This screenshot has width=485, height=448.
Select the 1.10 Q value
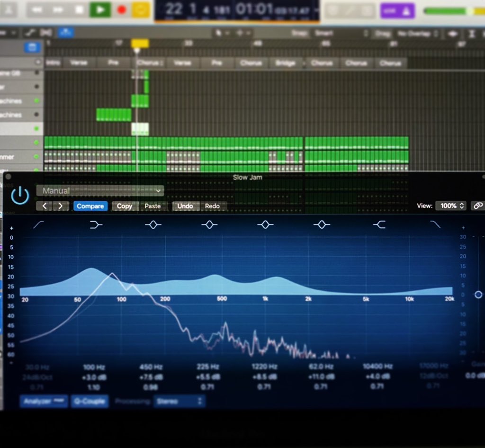pyautogui.click(x=94, y=387)
